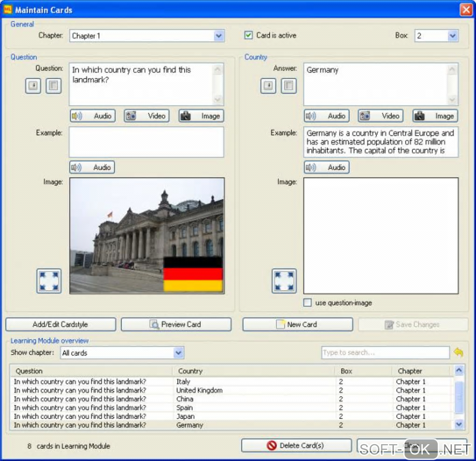The width and height of the screenshot is (476, 461).
Task: Select the Japan card row
Action: coord(185,416)
